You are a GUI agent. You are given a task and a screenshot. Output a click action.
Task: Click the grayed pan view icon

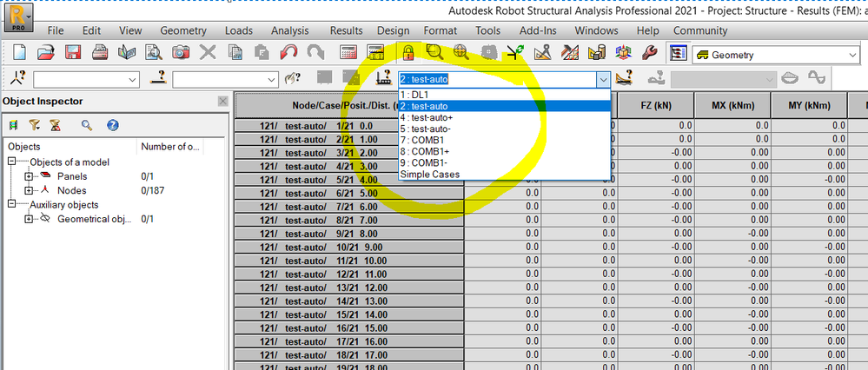click(489, 53)
